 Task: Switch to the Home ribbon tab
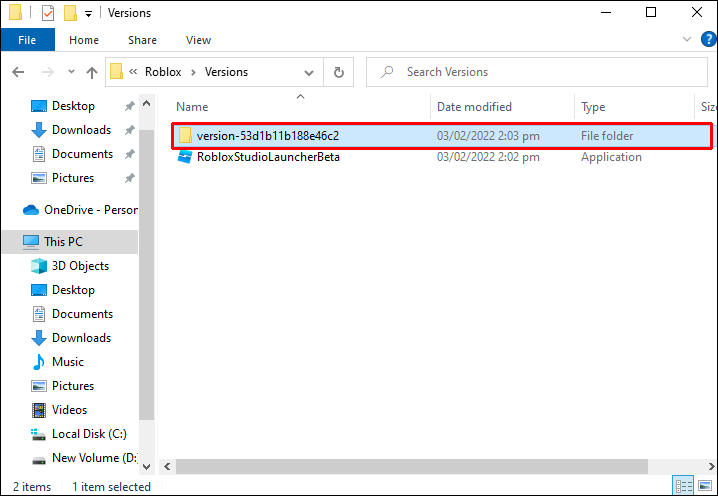point(84,40)
